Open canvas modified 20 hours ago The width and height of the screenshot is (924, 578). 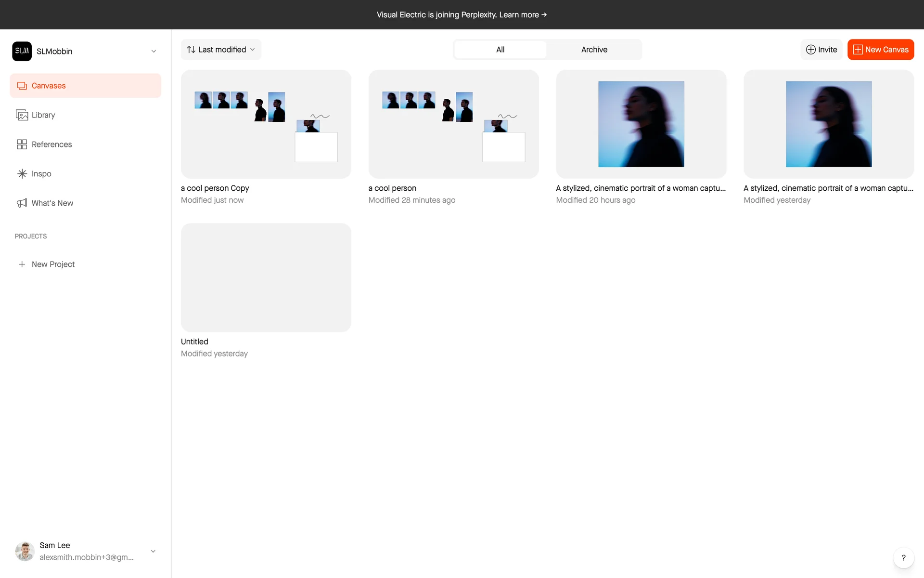[x=641, y=124]
